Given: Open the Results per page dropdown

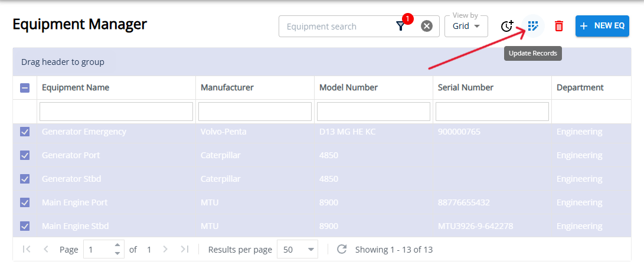Looking at the screenshot, I should 299,250.
